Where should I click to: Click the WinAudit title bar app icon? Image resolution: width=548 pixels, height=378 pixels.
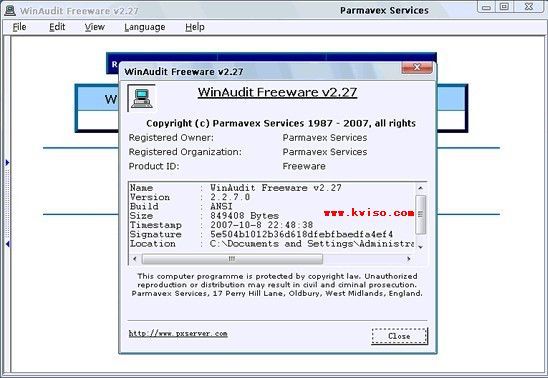click(x=10, y=11)
